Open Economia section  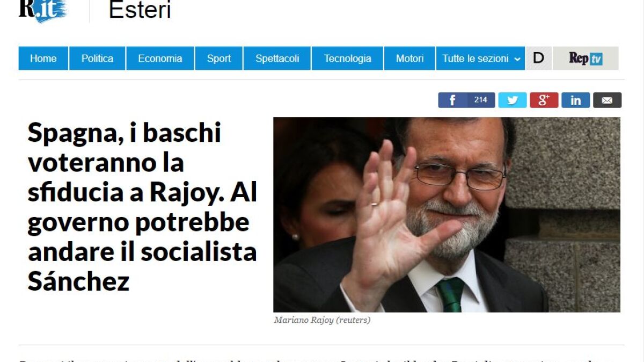coord(160,59)
